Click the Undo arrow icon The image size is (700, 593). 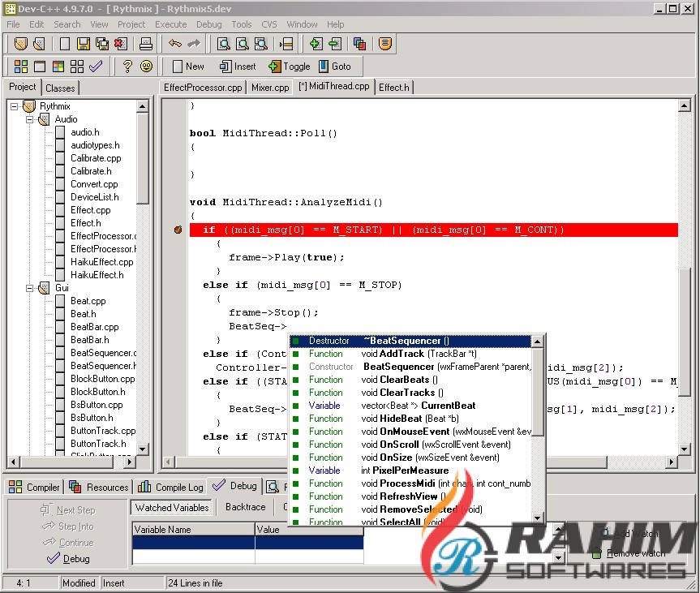(x=175, y=44)
